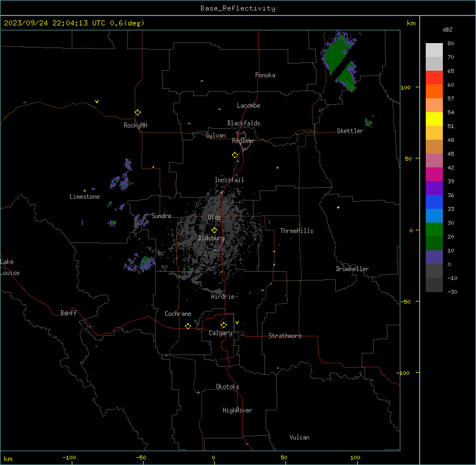Click the dark gray -10 dBZ legend swatch
The width and height of the screenshot is (476, 465).
coord(434,285)
